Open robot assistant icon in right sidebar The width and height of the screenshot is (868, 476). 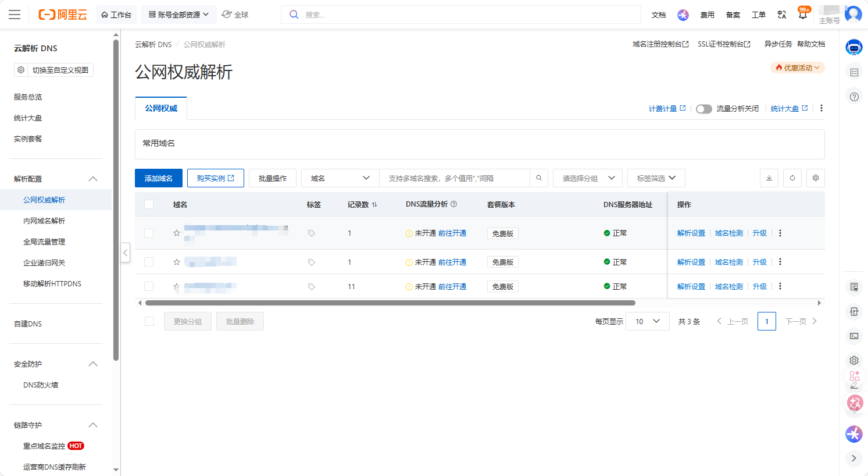pos(854,48)
